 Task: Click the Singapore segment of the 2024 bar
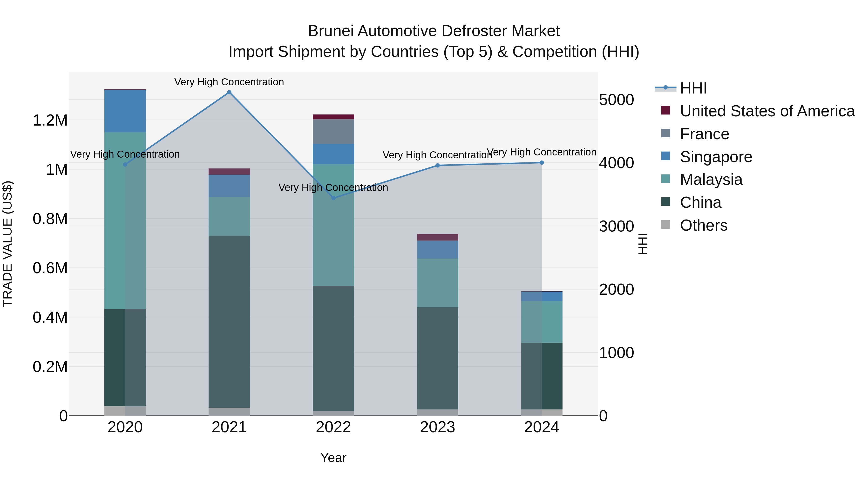542,296
